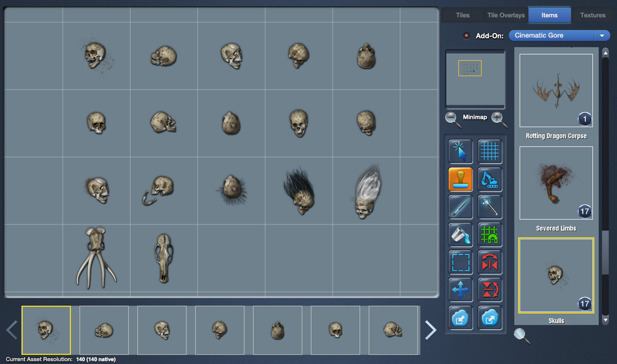Toggle the blue grid tool
This screenshot has width=617, height=364.
point(490,152)
